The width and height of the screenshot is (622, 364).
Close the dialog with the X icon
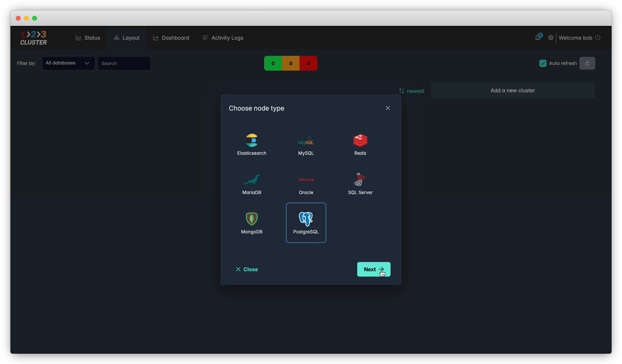point(387,108)
